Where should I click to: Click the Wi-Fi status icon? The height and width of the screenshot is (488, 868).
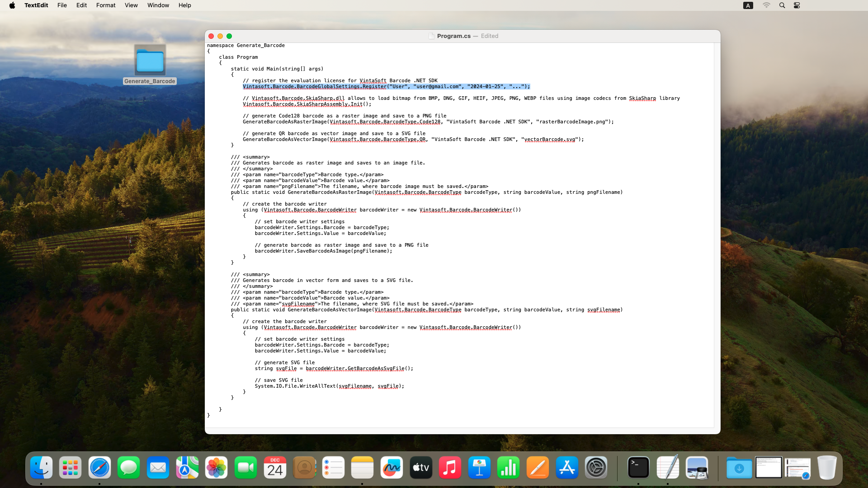766,5
